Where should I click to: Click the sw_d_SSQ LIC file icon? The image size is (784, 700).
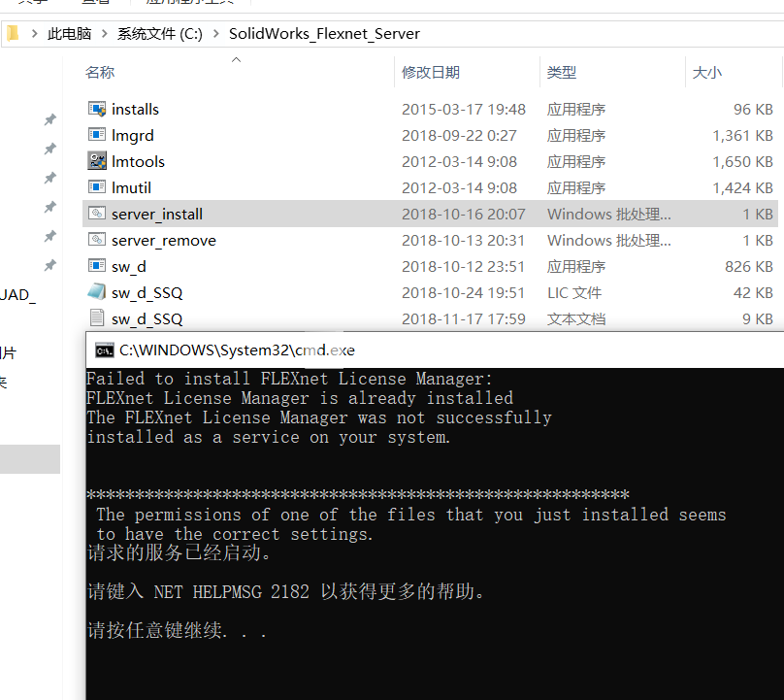pyautogui.click(x=97, y=292)
